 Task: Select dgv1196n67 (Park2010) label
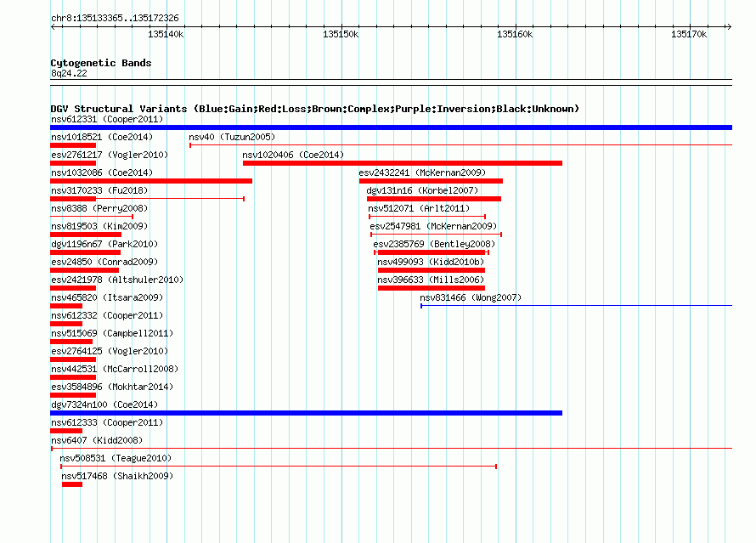[104, 244]
